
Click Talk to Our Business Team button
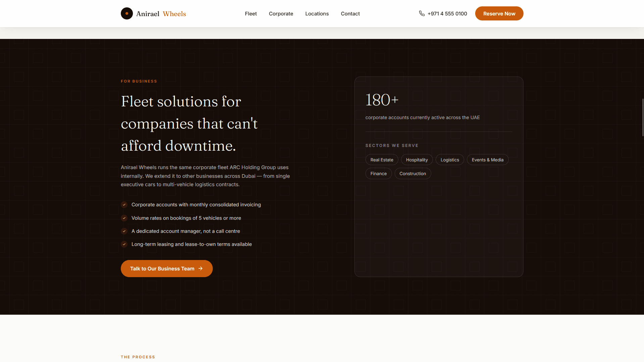(x=167, y=268)
